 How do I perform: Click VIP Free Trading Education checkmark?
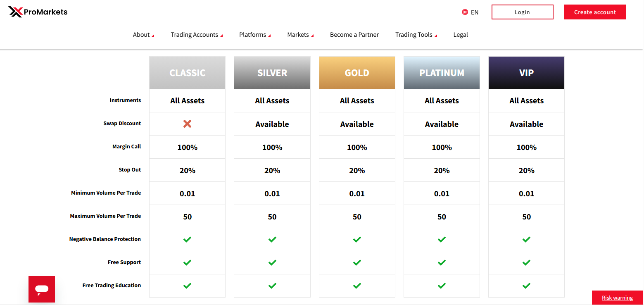click(x=526, y=286)
